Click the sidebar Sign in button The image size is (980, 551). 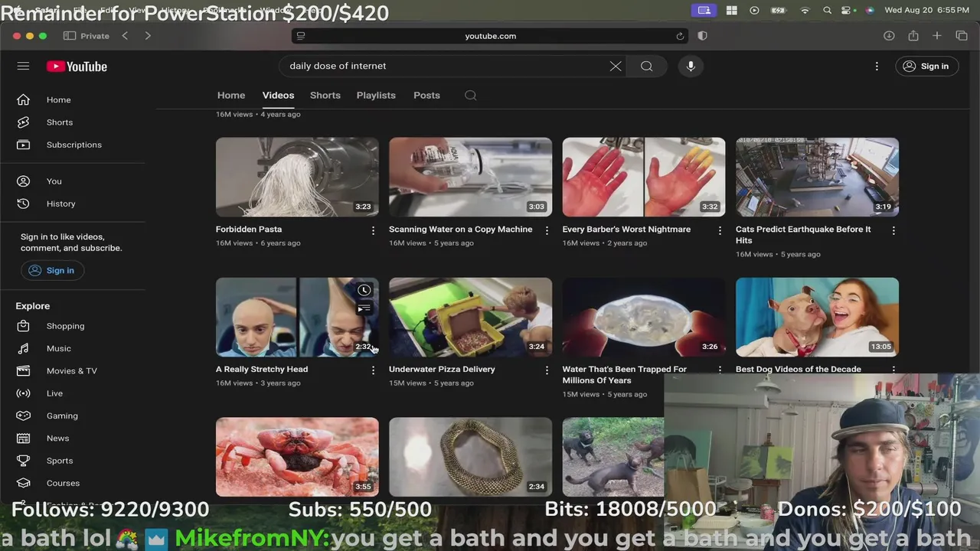pyautogui.click(x=52, y=270)
